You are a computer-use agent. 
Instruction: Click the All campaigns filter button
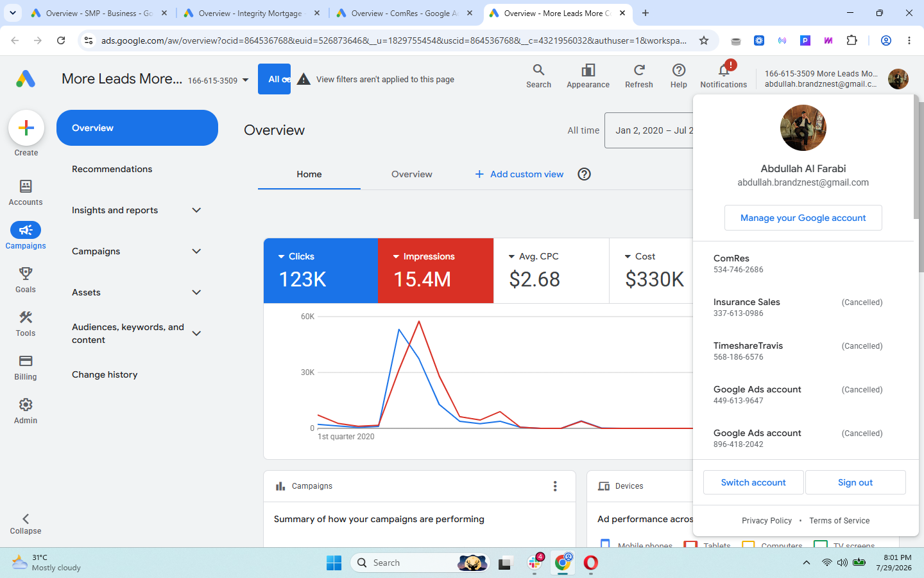point(274,79)
